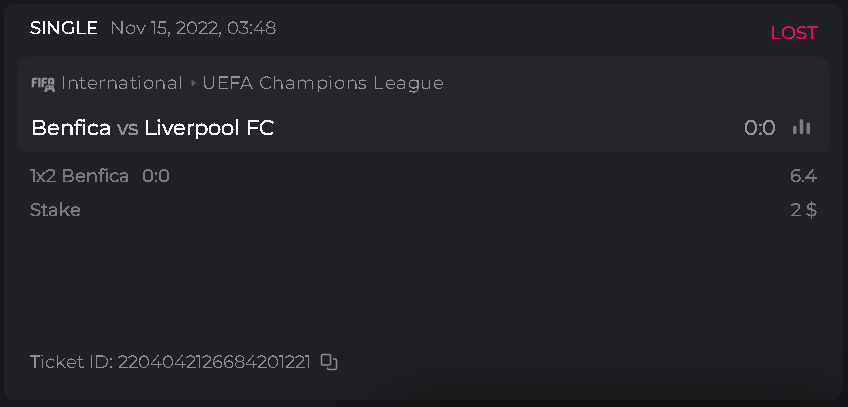
Task: Select the Liverpool FC team name
Action: (209, 128)
